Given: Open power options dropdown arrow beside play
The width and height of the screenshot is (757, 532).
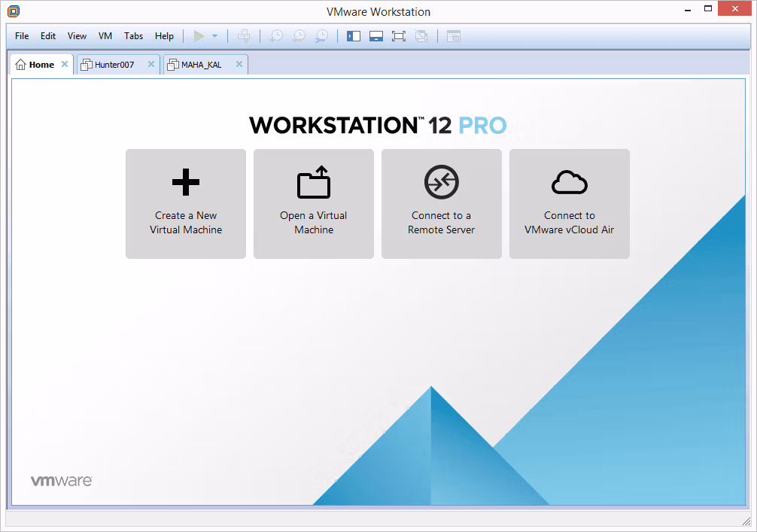Looking at the screenshot, I should 215,36.
